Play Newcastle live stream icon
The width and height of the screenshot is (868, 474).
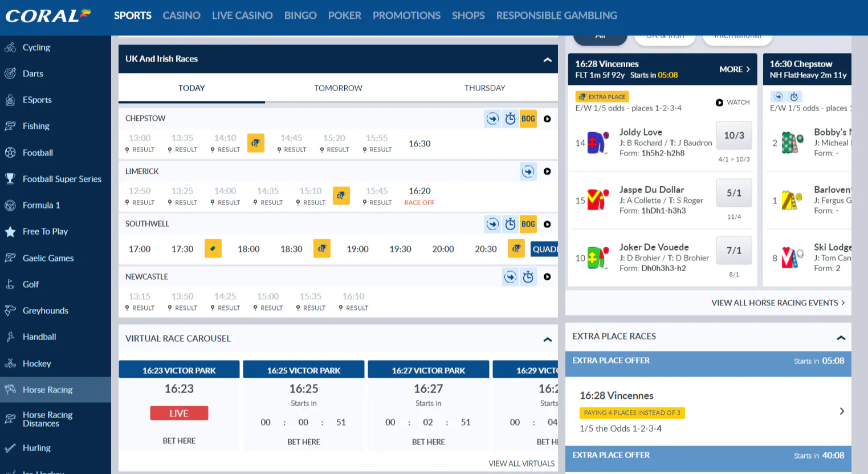coord(547,277)
